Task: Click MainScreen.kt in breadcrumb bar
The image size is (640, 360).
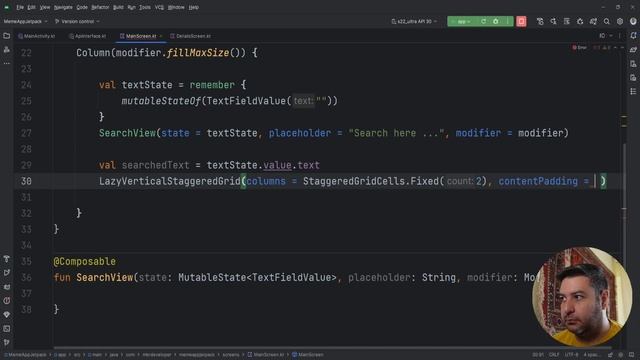Action: [x=265, y=355]
